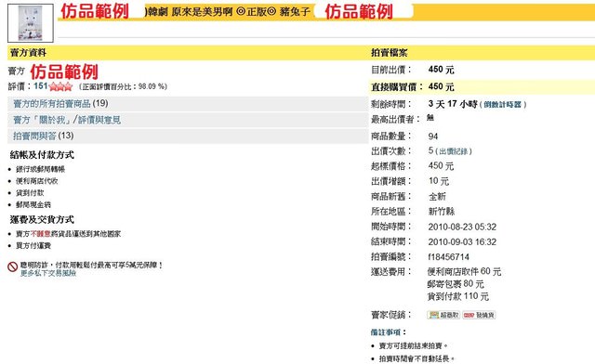
Task: Click the 超商取 store pickup badge
Action: point(443,315)
